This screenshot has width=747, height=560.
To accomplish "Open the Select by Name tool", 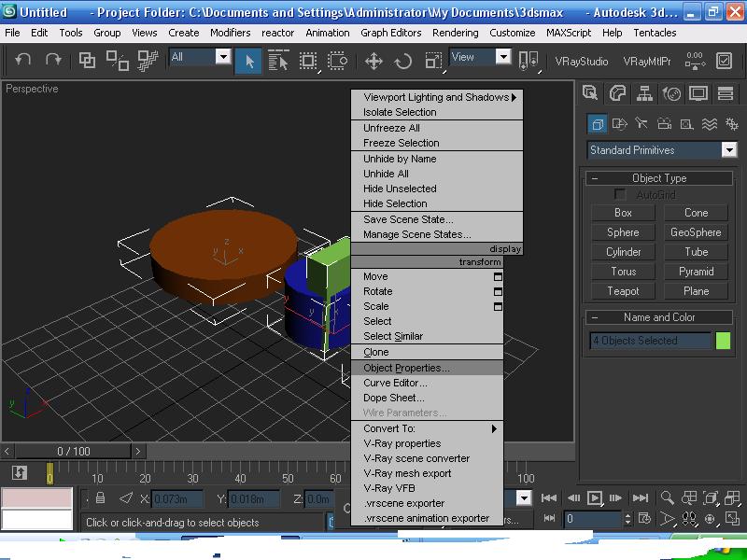I will (278, 61).
